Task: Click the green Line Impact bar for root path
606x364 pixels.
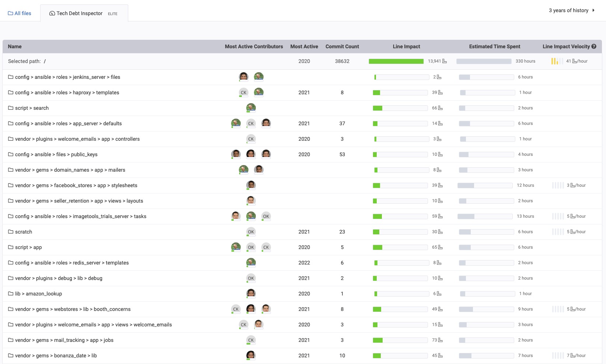Action: coord(396,61)
